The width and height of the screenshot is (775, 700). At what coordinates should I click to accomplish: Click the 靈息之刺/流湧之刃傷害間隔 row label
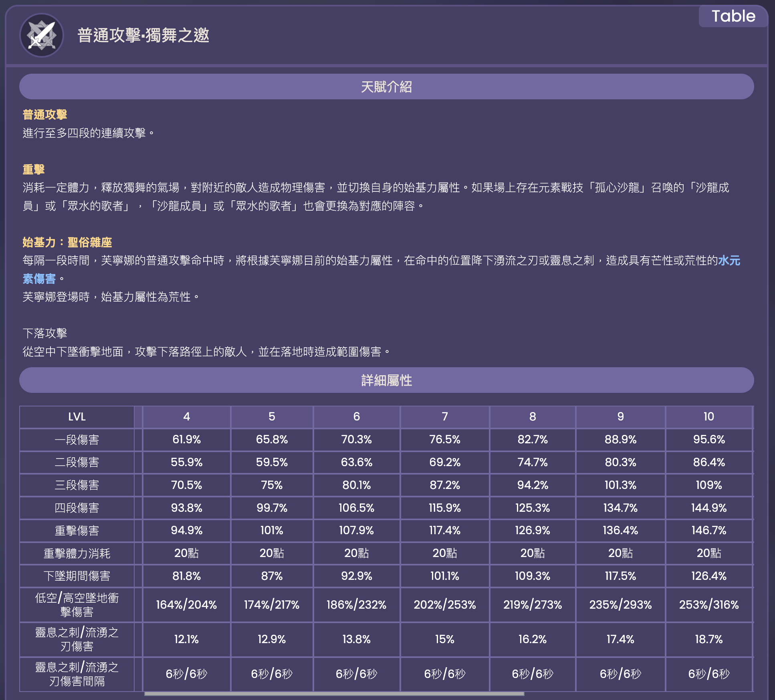77,674
